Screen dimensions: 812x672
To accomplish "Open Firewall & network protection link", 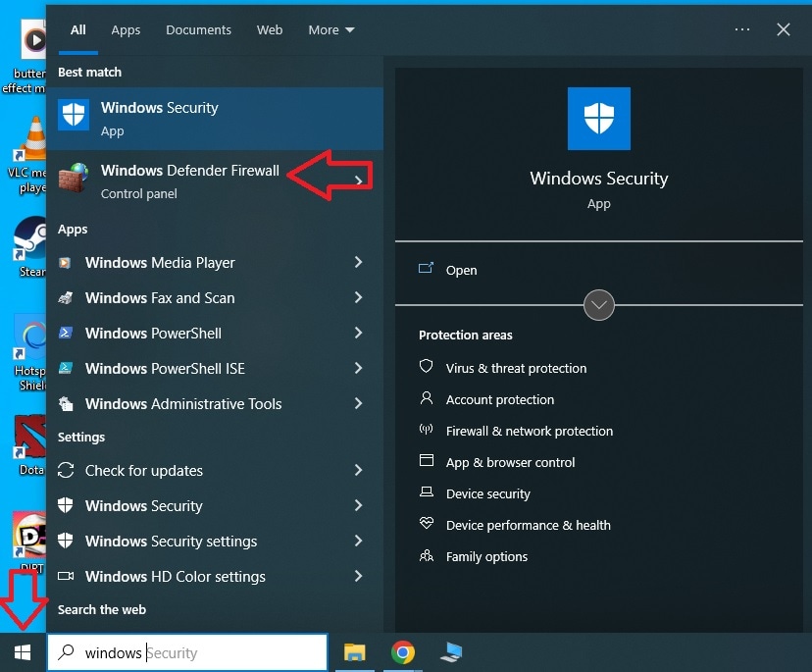I will tap(530, 431).
